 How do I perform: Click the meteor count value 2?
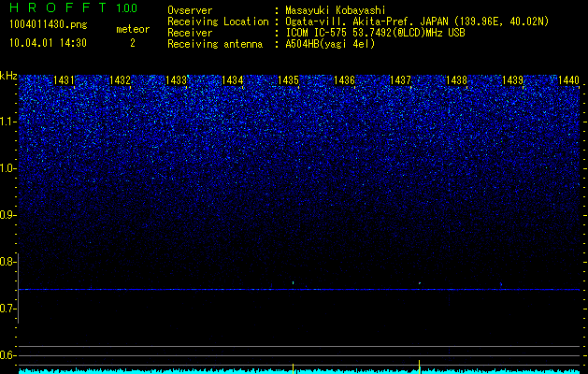click(133, 43)
